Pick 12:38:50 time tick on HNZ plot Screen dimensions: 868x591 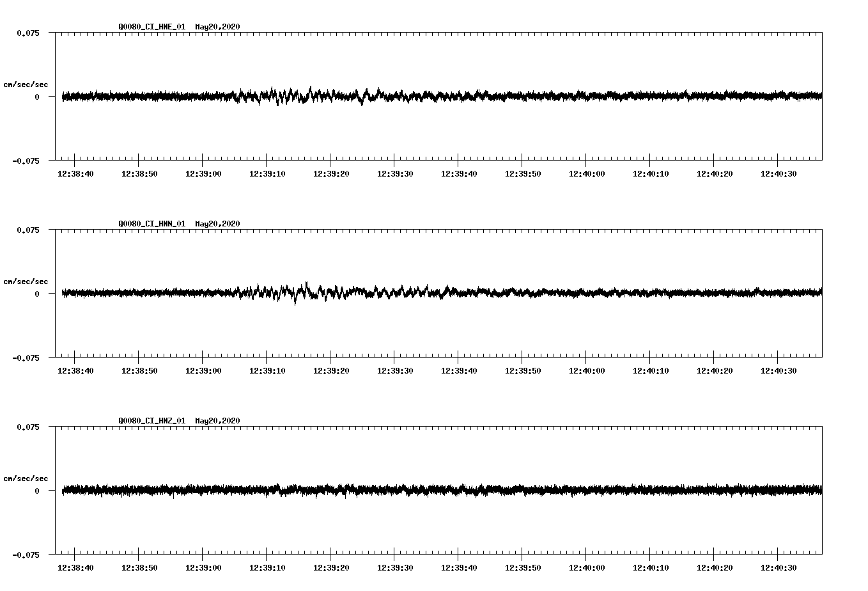[139, 568]
